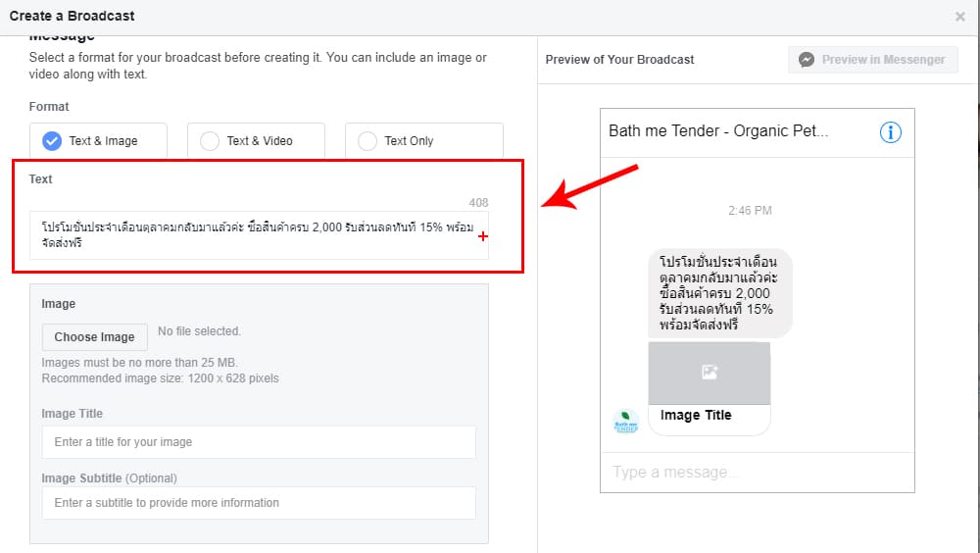
Task: Click the recommended image size text
Action: tap(160, 378)
